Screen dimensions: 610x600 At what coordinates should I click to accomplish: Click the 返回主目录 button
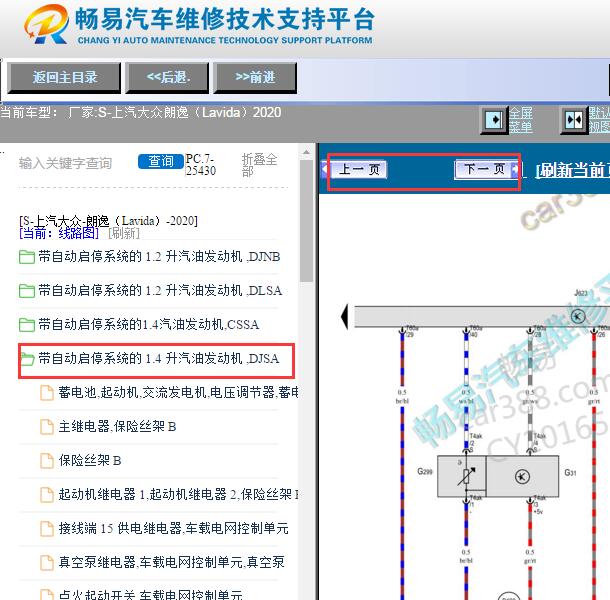[x=64, y=77]
